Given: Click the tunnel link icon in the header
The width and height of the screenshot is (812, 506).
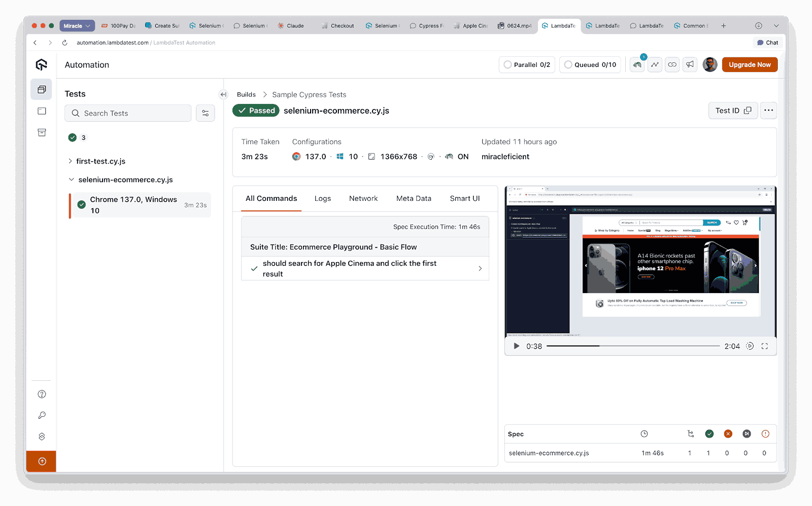Looking at the screenshot, I should click(672, 64).
